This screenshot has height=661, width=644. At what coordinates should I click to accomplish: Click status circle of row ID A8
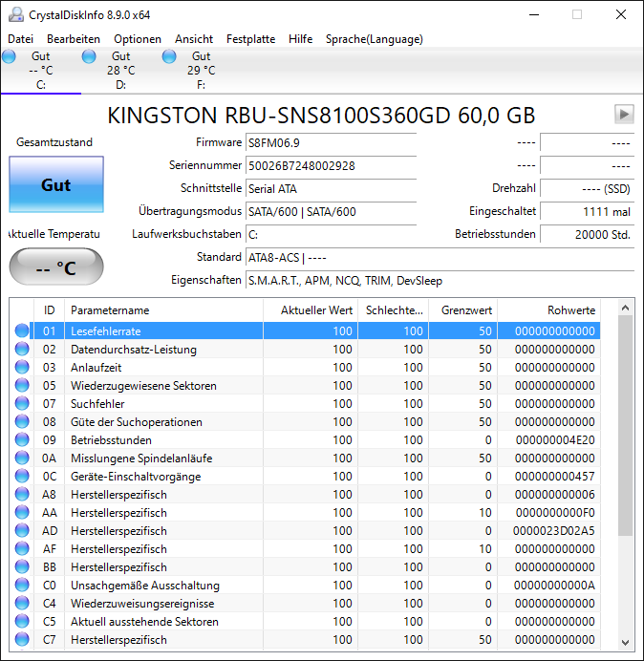point(22,494)
